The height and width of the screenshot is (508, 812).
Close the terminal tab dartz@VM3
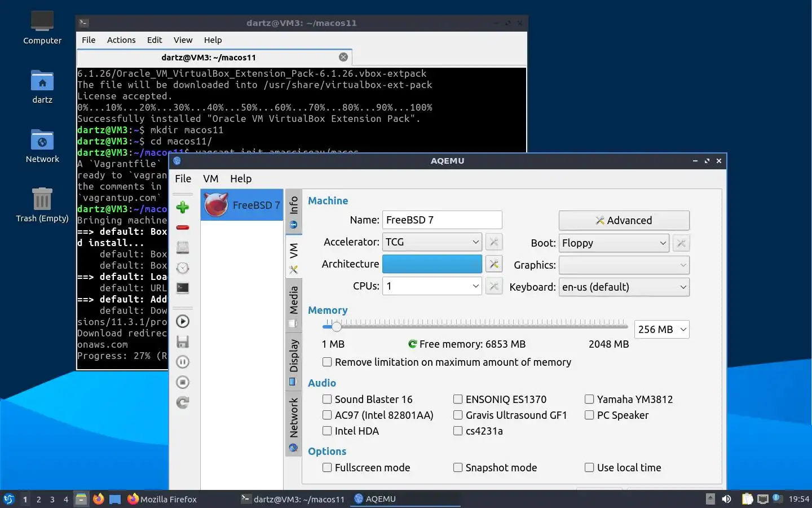[x=343, y=57]
